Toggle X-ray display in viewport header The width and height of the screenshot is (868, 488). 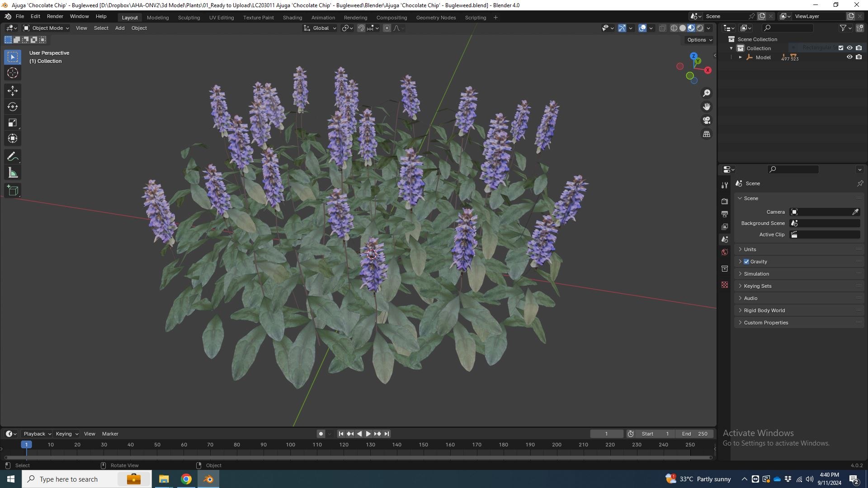(662, 28)
